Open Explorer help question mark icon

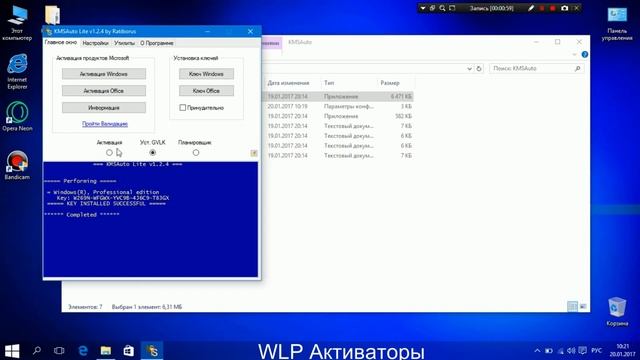coord(585,54)
